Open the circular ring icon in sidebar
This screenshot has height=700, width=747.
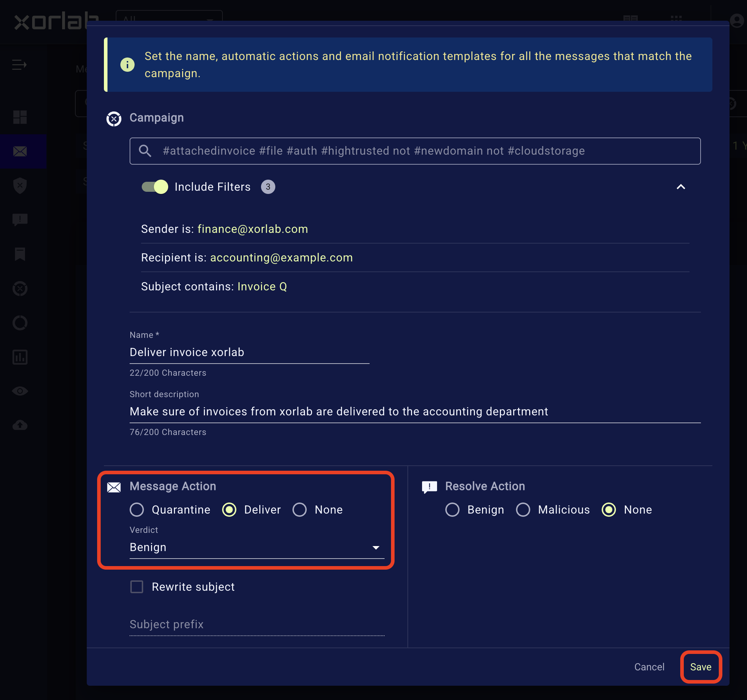20,323
